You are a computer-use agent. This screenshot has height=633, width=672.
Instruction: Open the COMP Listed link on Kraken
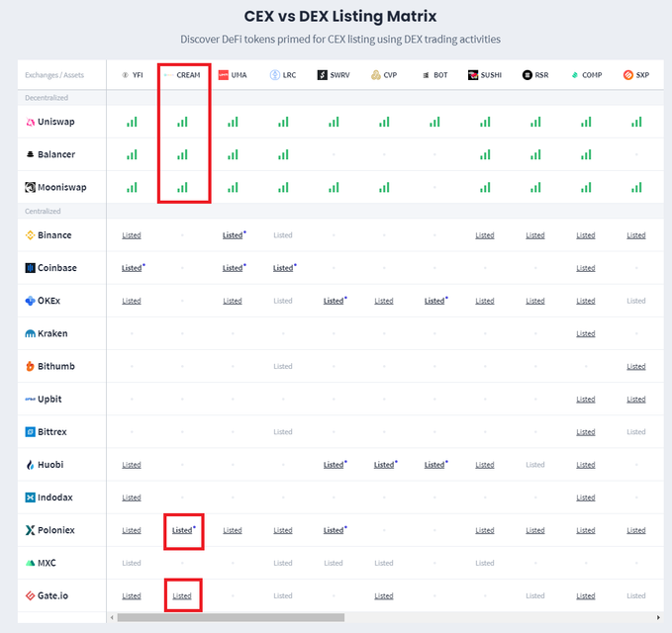[x=586, y=333]
